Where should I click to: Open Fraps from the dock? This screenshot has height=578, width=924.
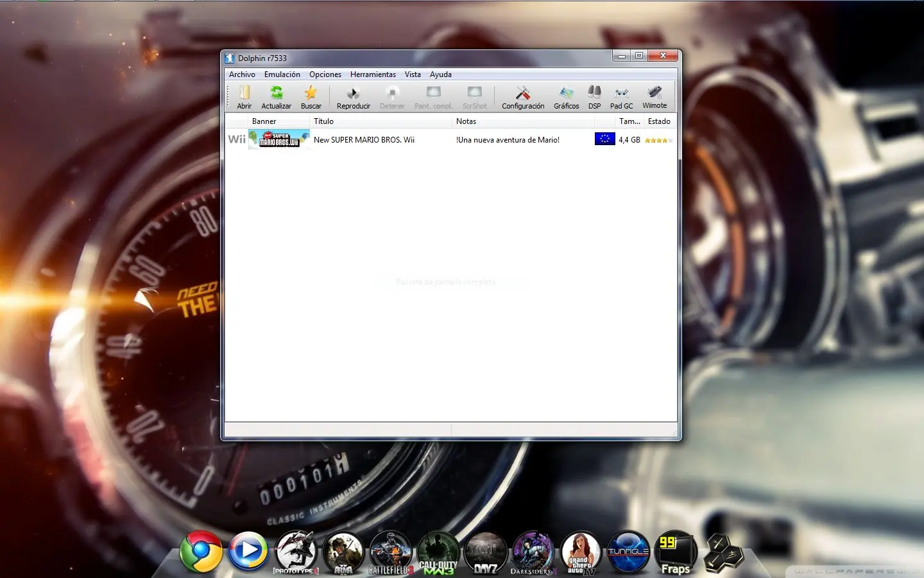click(675, 552)
